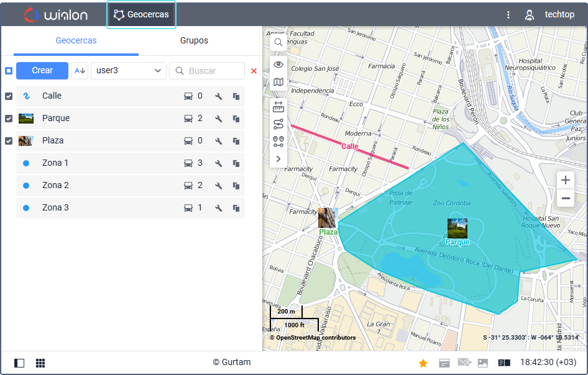Uncheck the Calle geofence checkbox
The height and width of the screenshot is (375, 588).
[9, 96]
